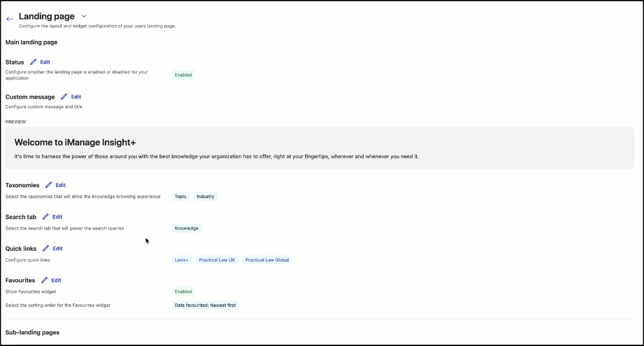Click the Configure quick links description
The height and width of the screenshot is (346, 644).
click(x=28, y=260)
